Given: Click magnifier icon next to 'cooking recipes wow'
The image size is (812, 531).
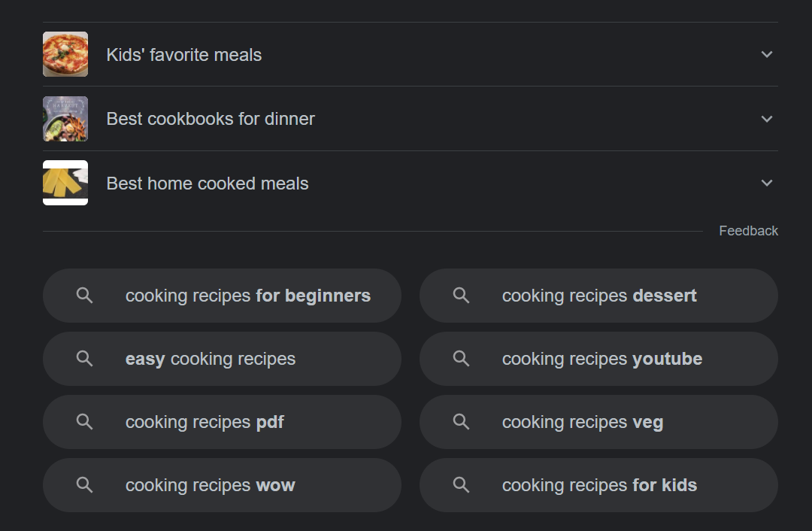Looking at the screenshot, I should click(85, 485).
